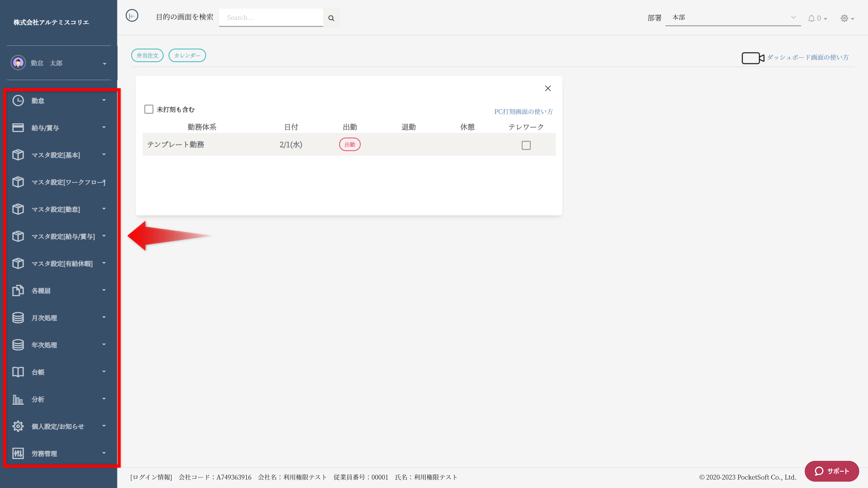Image resolution: width=868 pixels, height=488 pixels.
Task: Click the video camera icon for dashboard guide
Action: (753, 58)
